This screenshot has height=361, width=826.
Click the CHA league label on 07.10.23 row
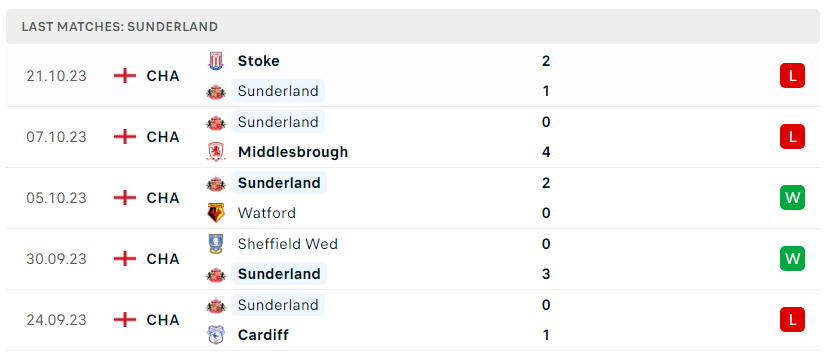coord(163,137)
